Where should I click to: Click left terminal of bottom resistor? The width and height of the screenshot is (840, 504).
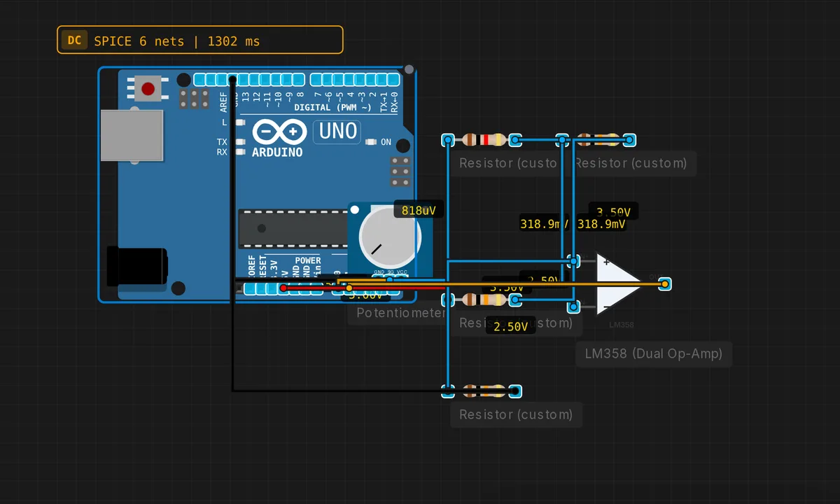(448, 391)
